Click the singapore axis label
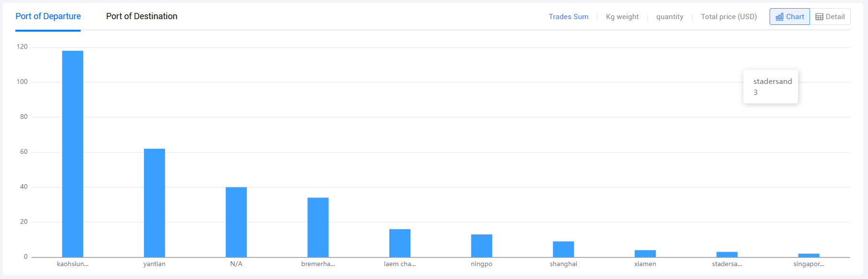 coord(809,264)
